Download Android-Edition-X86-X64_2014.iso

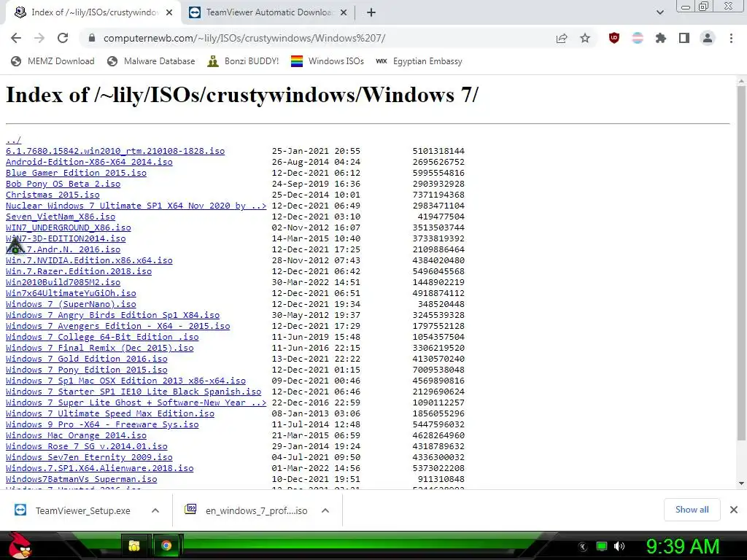pyautogui.click(x=89, y=162)
